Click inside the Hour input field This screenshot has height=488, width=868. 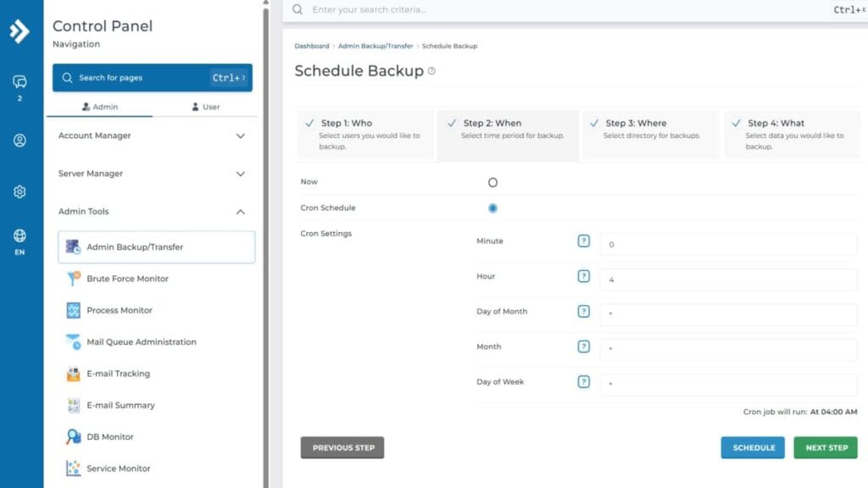tap(729, 276)
